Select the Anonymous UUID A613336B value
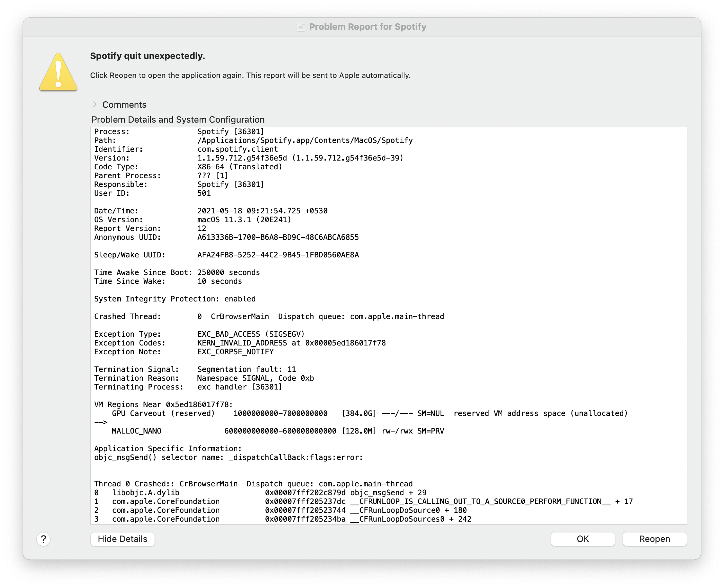This screenshot has height=588, width=724. click(278, 237)
